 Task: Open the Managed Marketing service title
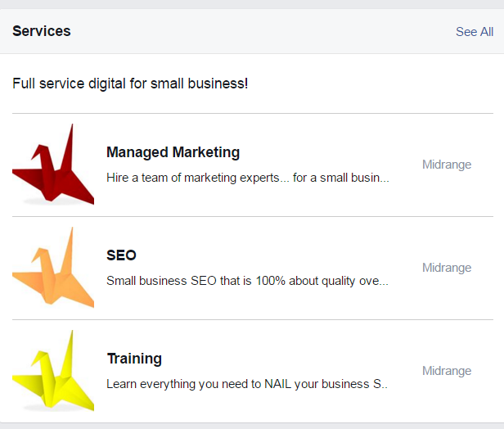173,152
